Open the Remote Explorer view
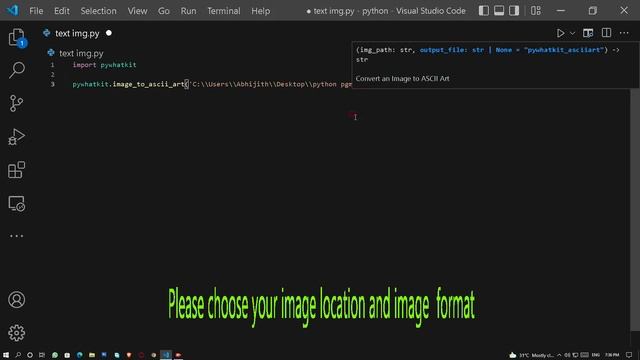640x360 pixels. [16, 203]
